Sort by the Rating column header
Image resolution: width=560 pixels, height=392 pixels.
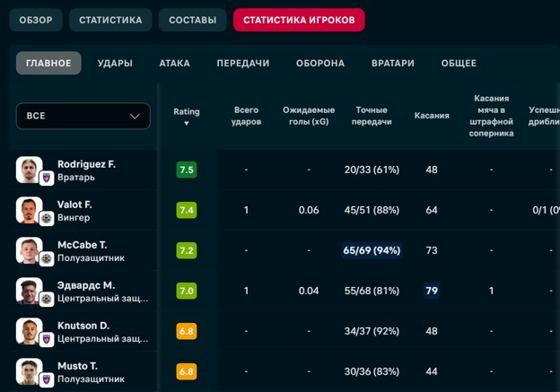click(187, 112)
